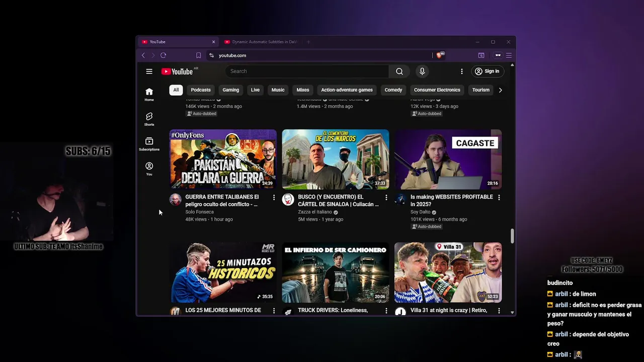Viewport: 644px width, 362px height.
Task: Open options menu for GUERRA ENTRE TALIBANES video
Action: click(x=274, y=198)
